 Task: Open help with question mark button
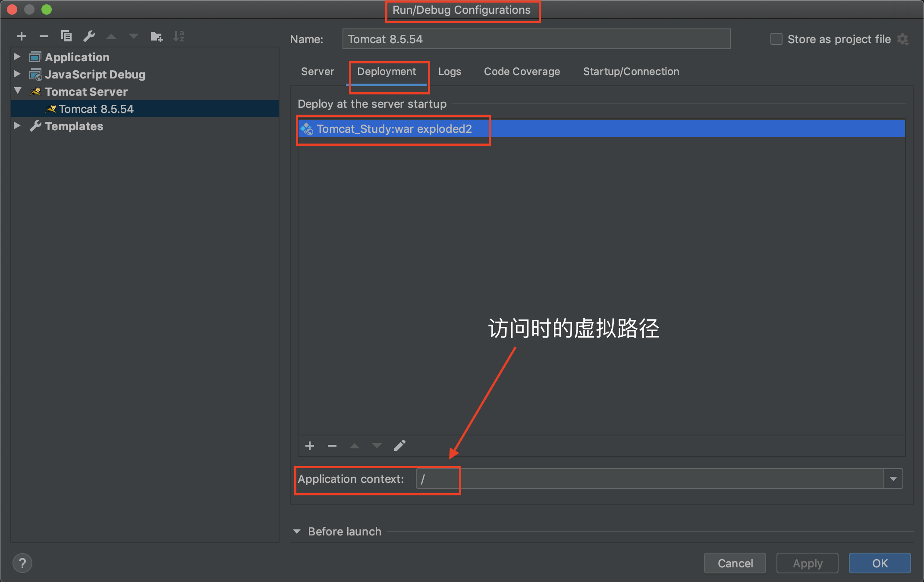pos(22,563)
